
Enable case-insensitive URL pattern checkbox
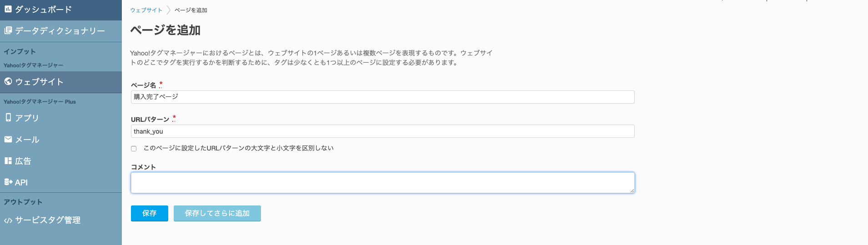click(x=134, y=149)
